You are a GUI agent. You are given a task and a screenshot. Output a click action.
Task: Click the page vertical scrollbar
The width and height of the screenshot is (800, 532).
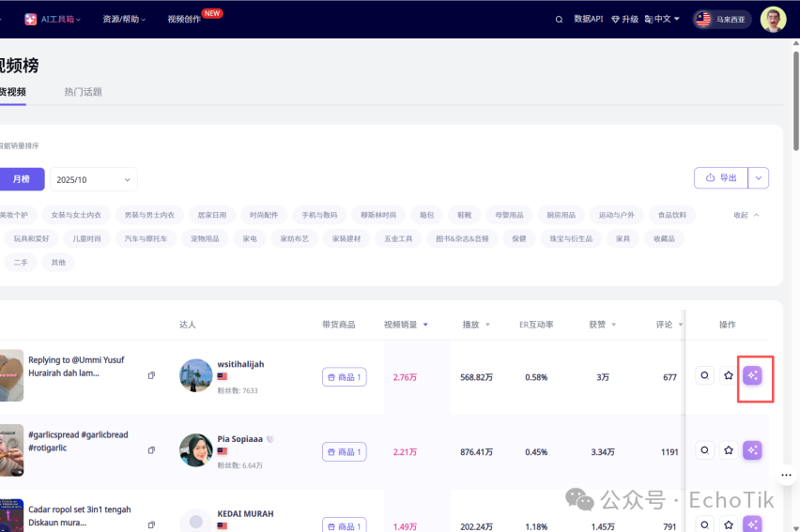795,94
